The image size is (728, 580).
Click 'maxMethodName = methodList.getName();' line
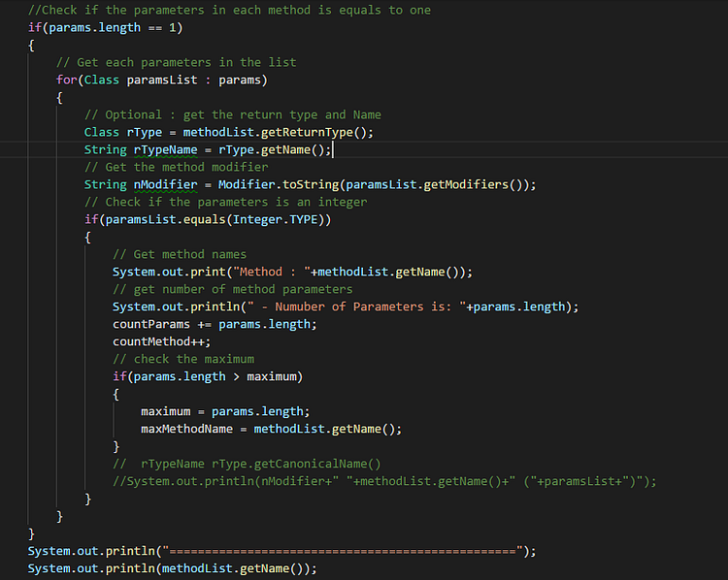click(x=271, y=430)
